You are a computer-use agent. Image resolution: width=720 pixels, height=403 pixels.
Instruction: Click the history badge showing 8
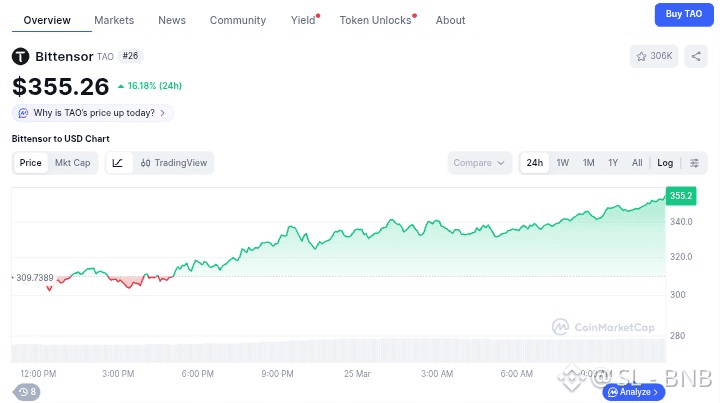pyautogui.click(x=27, y=392)
